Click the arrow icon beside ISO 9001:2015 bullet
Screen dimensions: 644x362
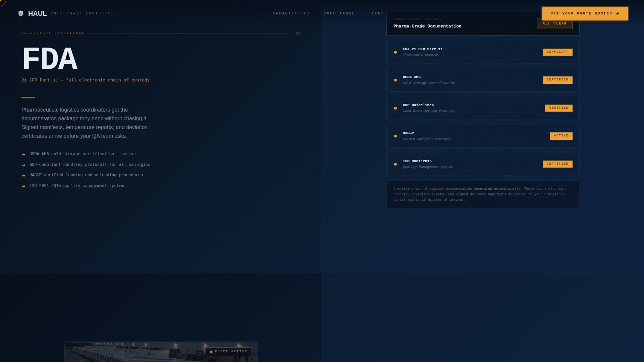click(23, 186)
